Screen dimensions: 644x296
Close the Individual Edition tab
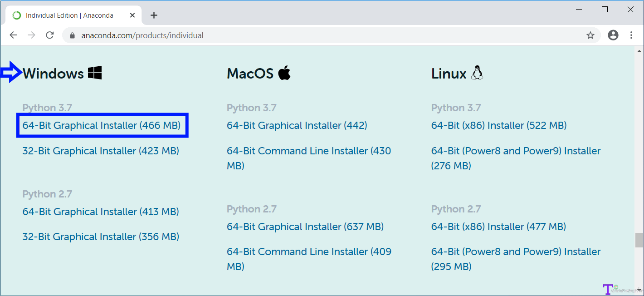pos(132,15)
